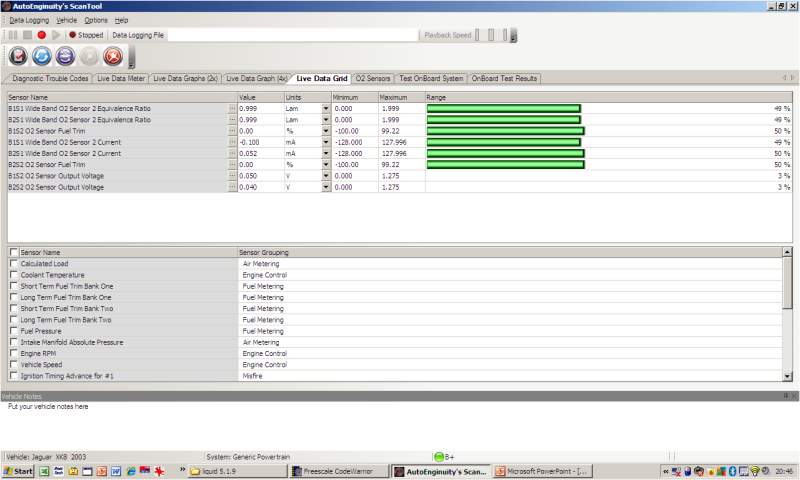This screenshot has height=480, width=800.
Task: Open units dropdown for B2S1 Wide Band Current
Action: pyautogui.click(x=326, y=154)
